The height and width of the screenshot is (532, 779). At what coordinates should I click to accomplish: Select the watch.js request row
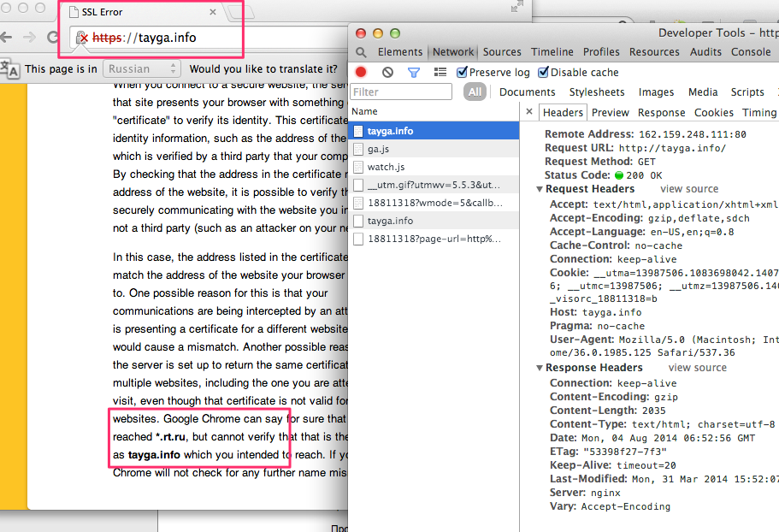pos(434,167)
